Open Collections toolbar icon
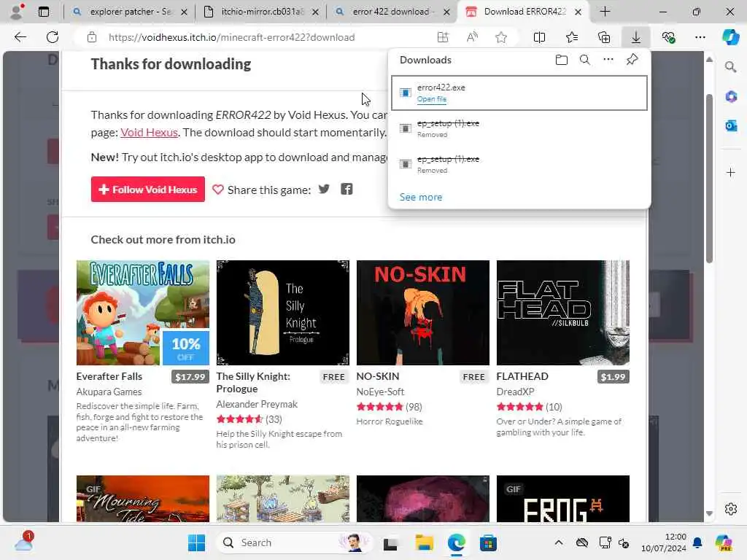This screenshot has height=560, width=747. pyautogui.click(x=604, y=37)
